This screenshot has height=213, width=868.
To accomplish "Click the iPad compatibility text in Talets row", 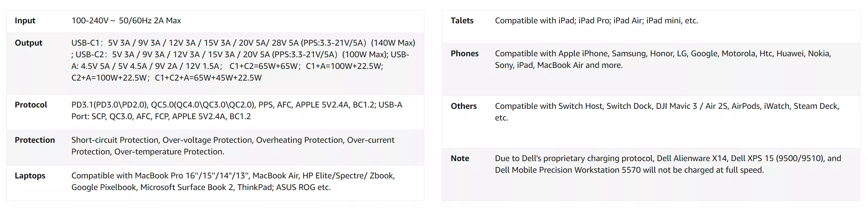I will click(596, 21).
